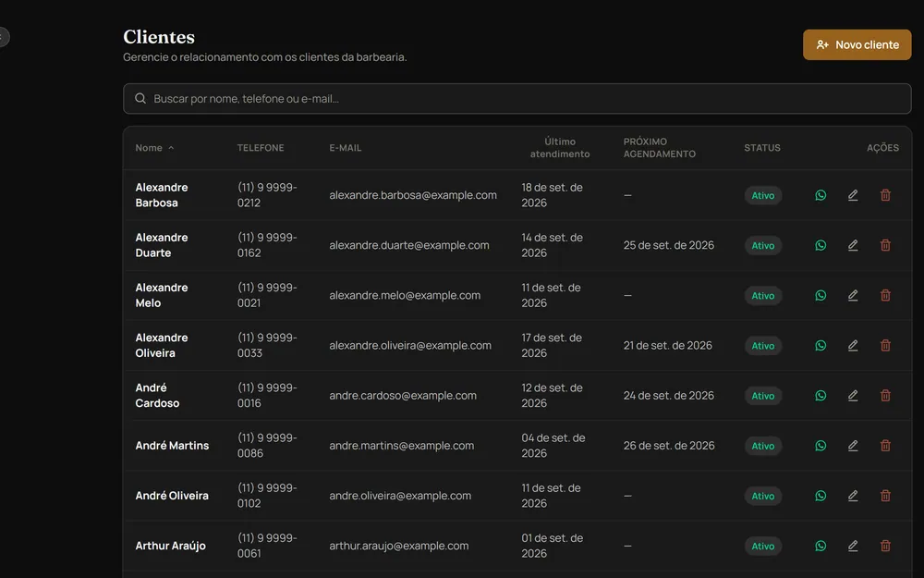
Task: Open WhatsApp chat for Alexandre Melo
Action: [x=821, y=296]
